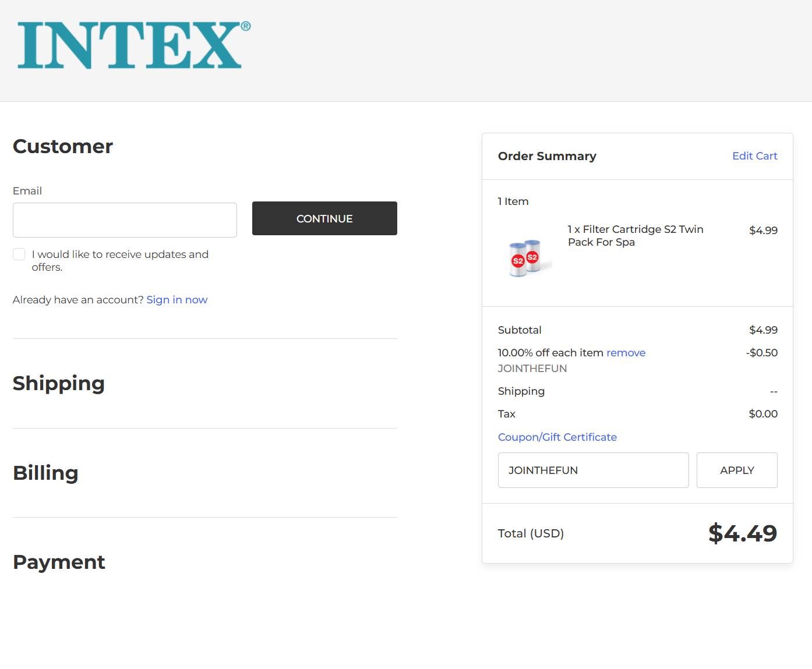Viewport: 812px width, 669px height.
Task: Click the Filter Cartridge S2 Twin Pack title
Action: point(635,235)
